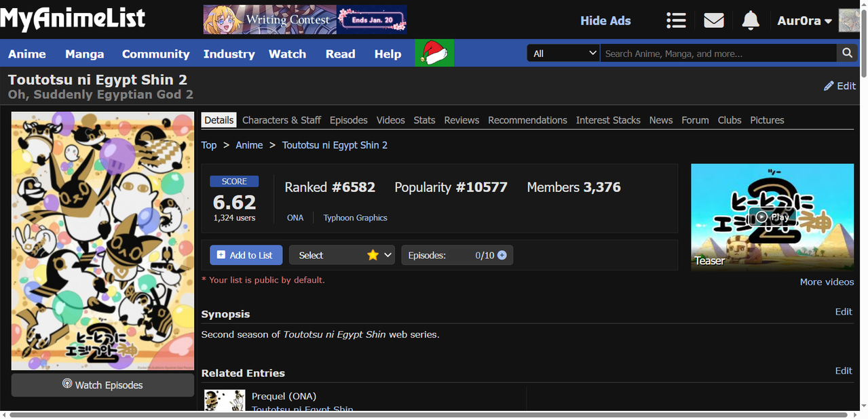
Task: Click Popularity #10577 text
Action: tap(451, 187)
